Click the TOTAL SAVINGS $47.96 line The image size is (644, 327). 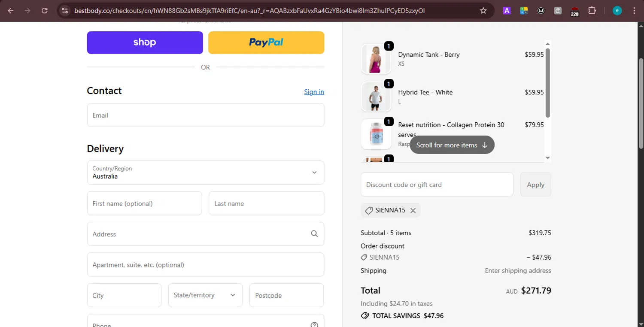click(402, 316)
